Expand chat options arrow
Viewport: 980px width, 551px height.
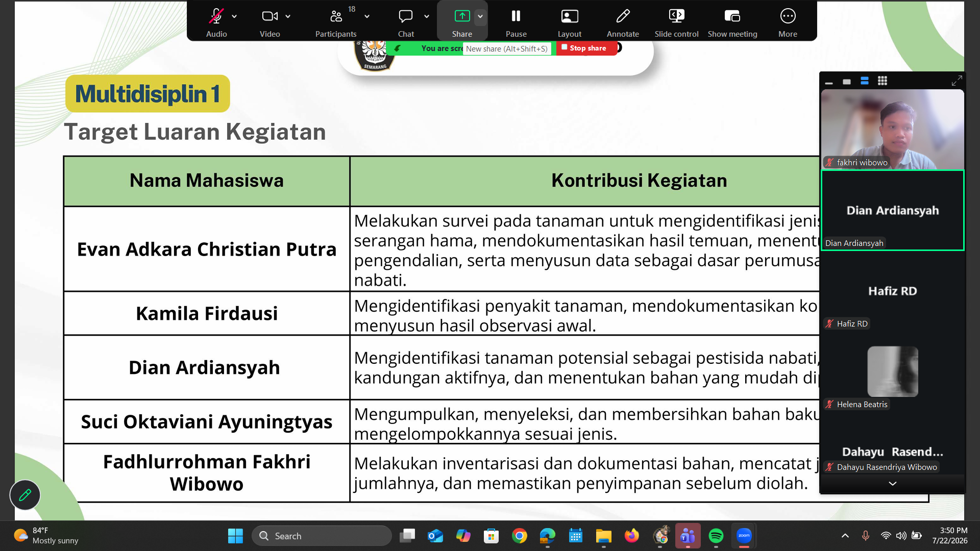pyautogui.click(x=427, y=16)
